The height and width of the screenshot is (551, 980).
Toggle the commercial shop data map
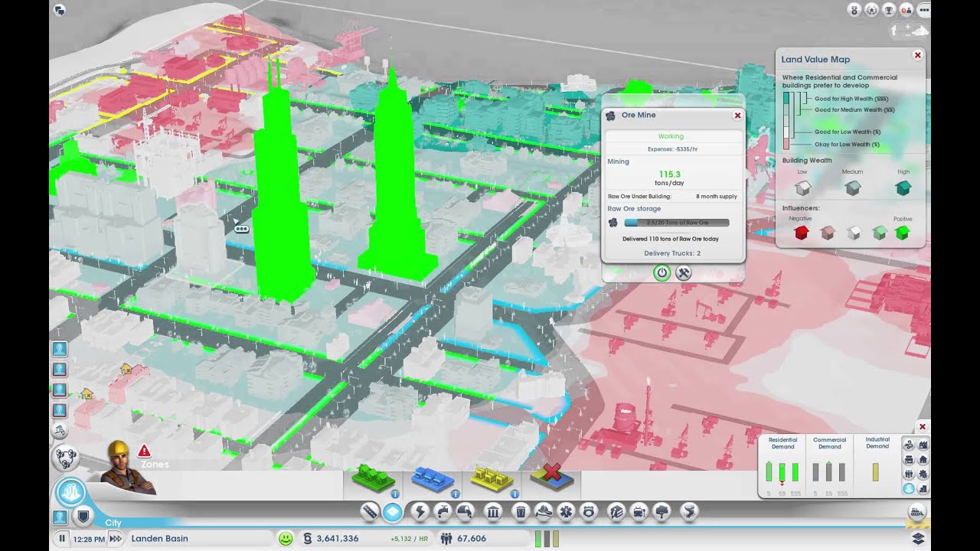click(909, 460)
